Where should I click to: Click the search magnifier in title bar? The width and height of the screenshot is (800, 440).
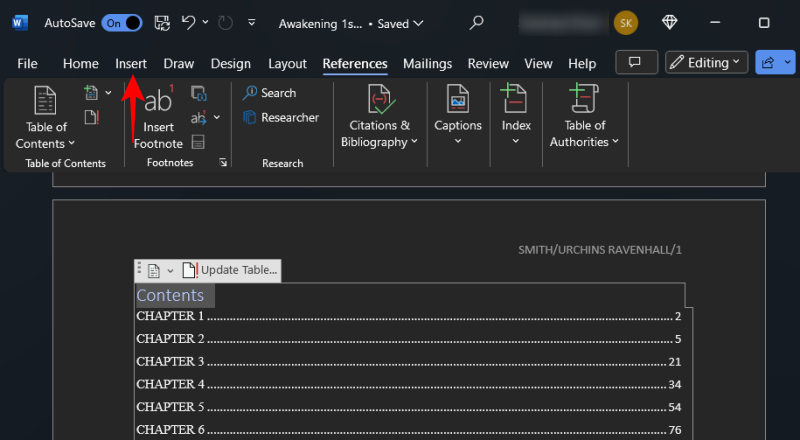click(477, 21)
